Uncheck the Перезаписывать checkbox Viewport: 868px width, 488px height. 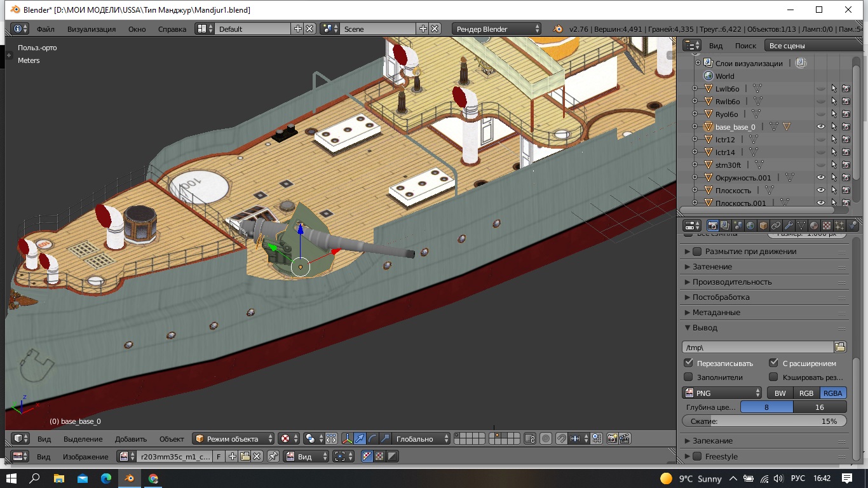coord(688,363)
